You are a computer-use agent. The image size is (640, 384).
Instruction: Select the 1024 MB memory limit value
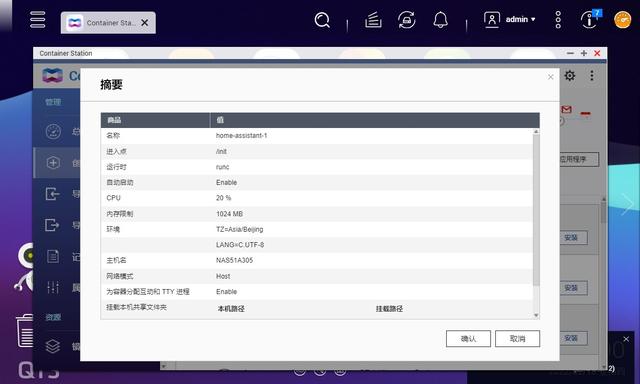[x=229, y=214]
